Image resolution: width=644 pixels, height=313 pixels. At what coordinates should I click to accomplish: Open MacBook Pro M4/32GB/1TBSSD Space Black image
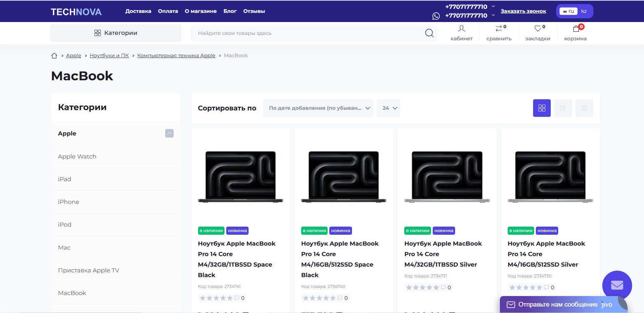pos(240,176)
